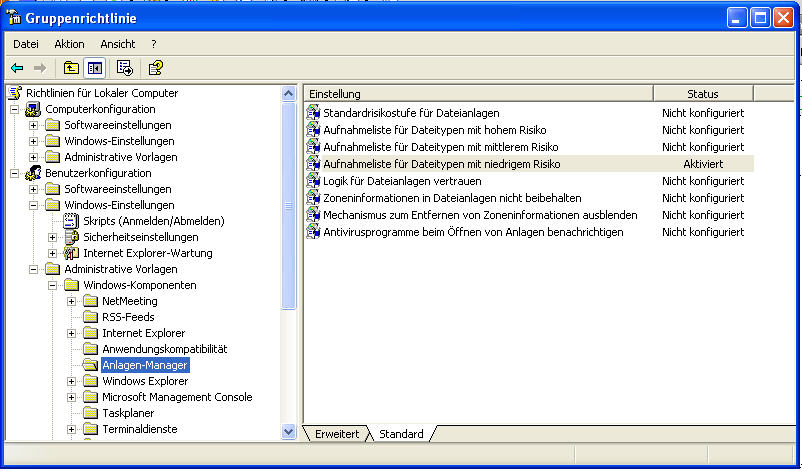Click the Internet Explorer-Wartung icon
The height and width of the screenshot is (471, 802).
tap(71, 253)
